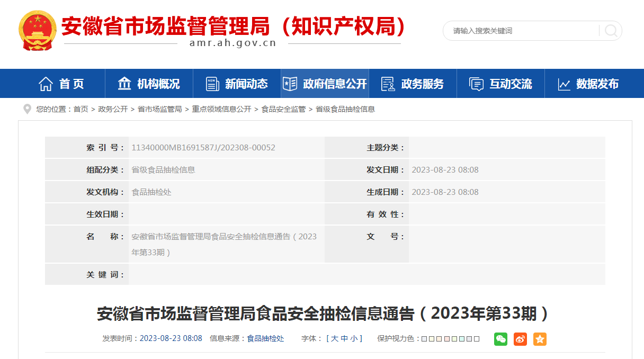Click the institution building icon

(x=124, y=84)
